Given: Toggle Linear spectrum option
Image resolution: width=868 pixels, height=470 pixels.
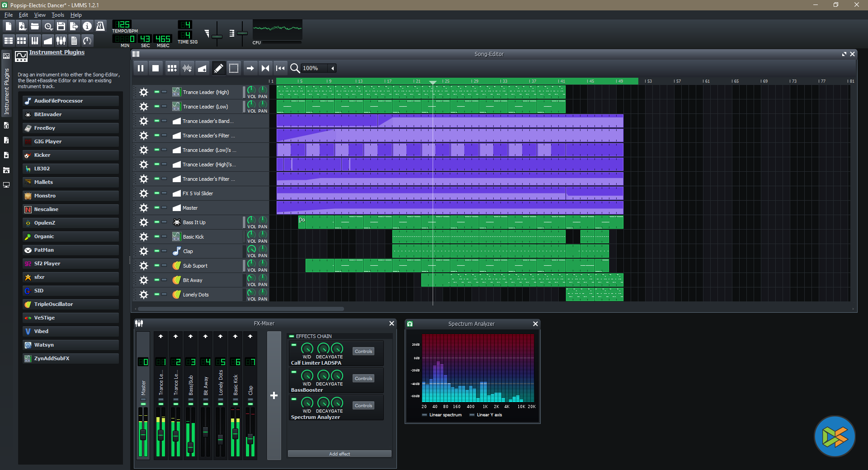Looking at the screenshot, I should [424, 415].
